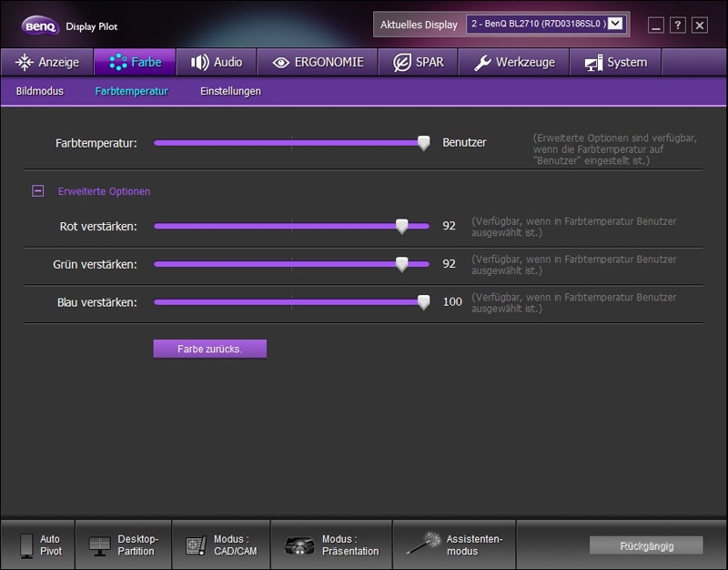Image resolution: width=728 pixels, height=570 pixels.
Task: Click the Modus : CAD/CAM label
Action: tap(236, 545)
